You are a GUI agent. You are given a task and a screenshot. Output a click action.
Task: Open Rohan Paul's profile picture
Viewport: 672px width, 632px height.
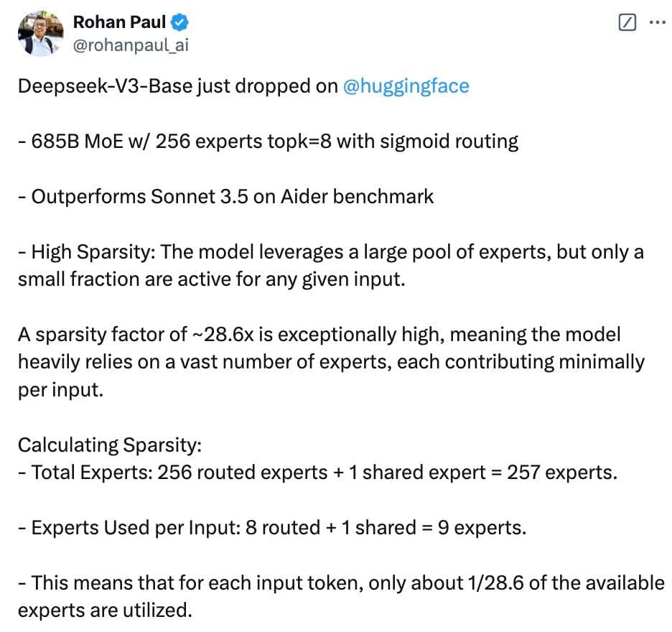coord(39,33)
